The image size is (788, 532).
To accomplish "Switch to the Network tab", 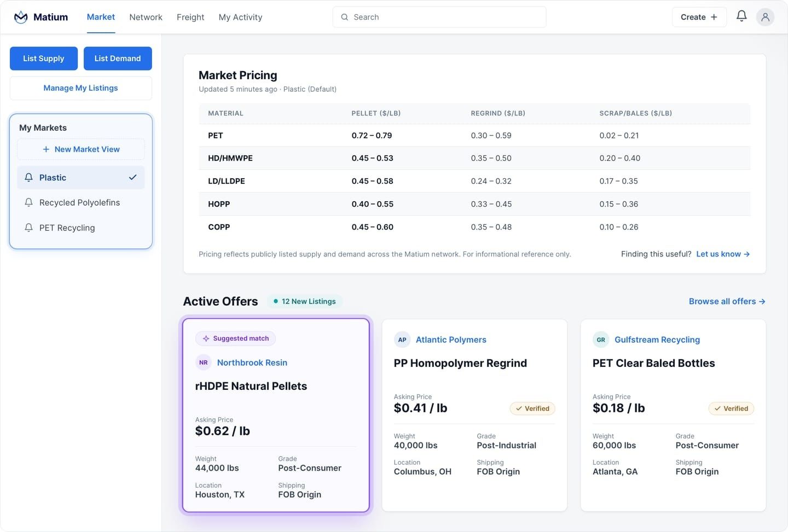I will 146,17.
